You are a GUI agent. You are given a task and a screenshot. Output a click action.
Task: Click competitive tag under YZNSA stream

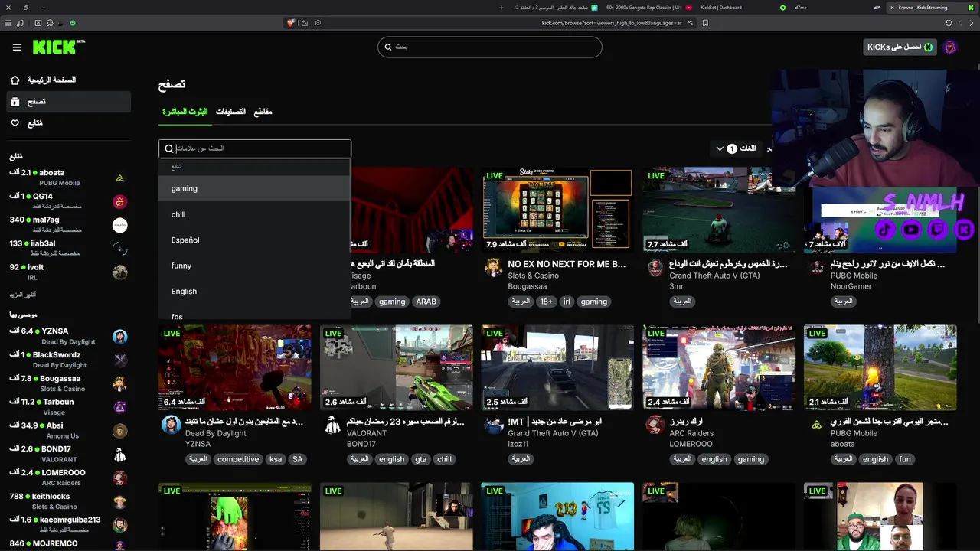point(238,459)
